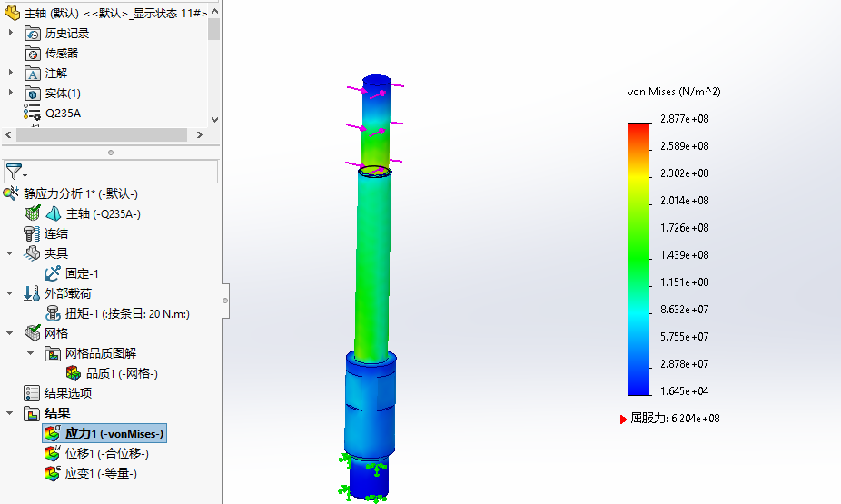Click the Q235A material icon
The width and height of the screenshot is (841, 504).
(32, 113)
